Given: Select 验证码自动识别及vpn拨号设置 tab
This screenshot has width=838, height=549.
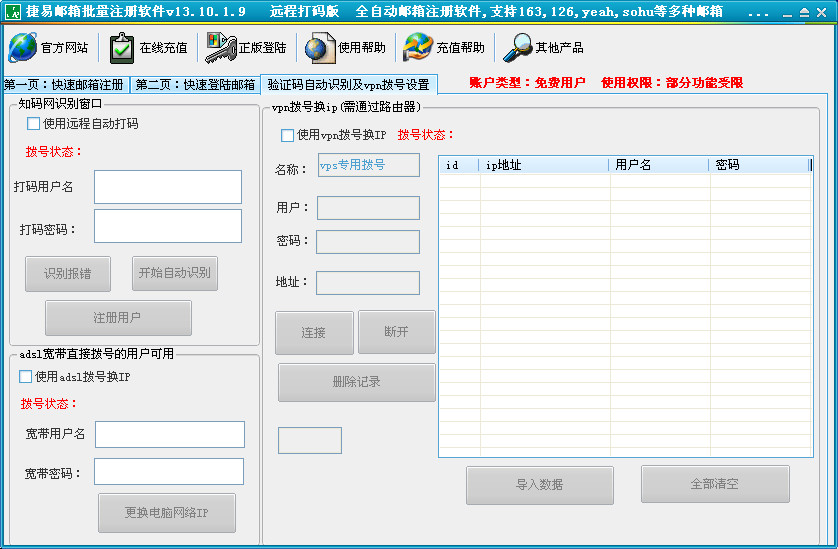Looking at the screenshot, I should (x=348, y=85).
